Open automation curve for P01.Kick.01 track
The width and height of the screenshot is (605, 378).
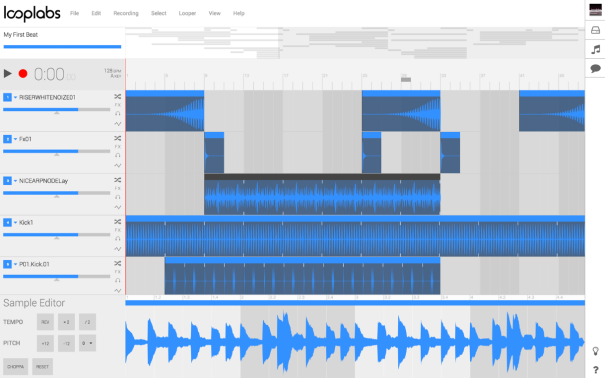click(118, 290)
